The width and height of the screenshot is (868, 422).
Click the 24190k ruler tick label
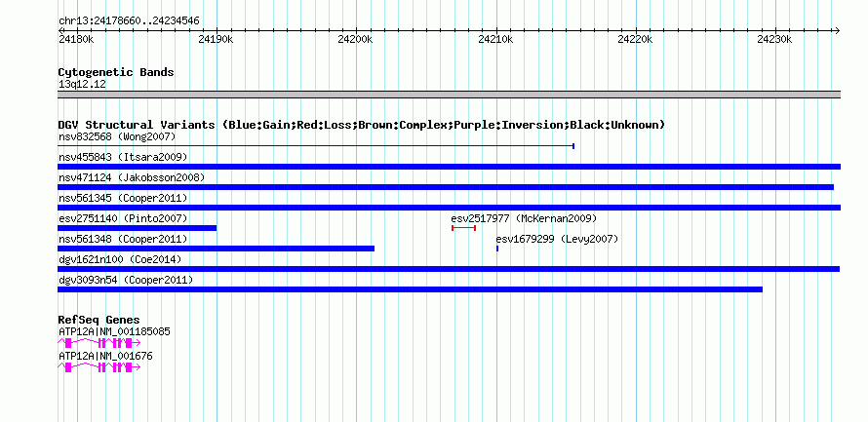point(216,40)
